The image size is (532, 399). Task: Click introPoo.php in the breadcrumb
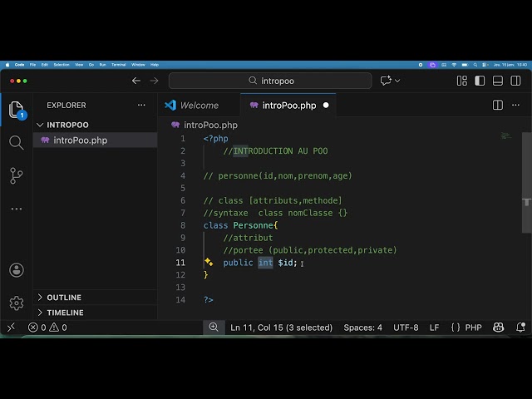coord(210,125)
